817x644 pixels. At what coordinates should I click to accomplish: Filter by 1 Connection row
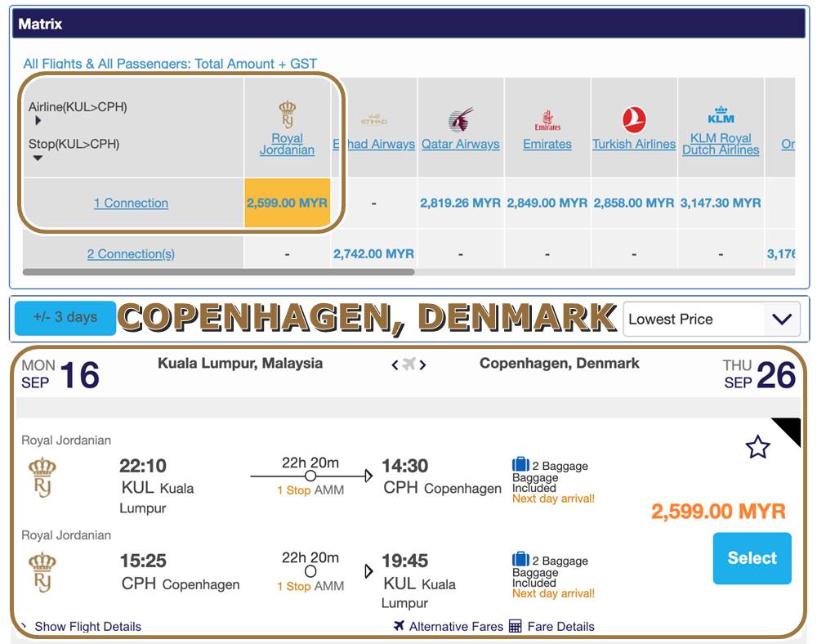point(131,203)
